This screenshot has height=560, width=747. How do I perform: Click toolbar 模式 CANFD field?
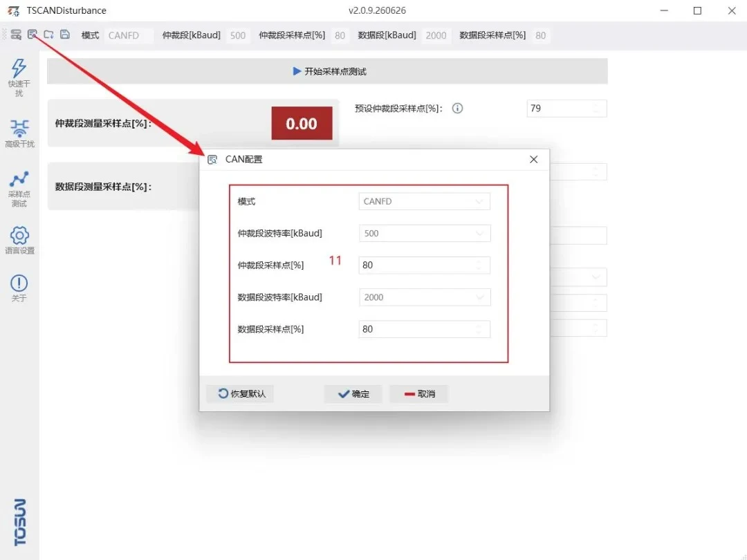tap(129, 35)
